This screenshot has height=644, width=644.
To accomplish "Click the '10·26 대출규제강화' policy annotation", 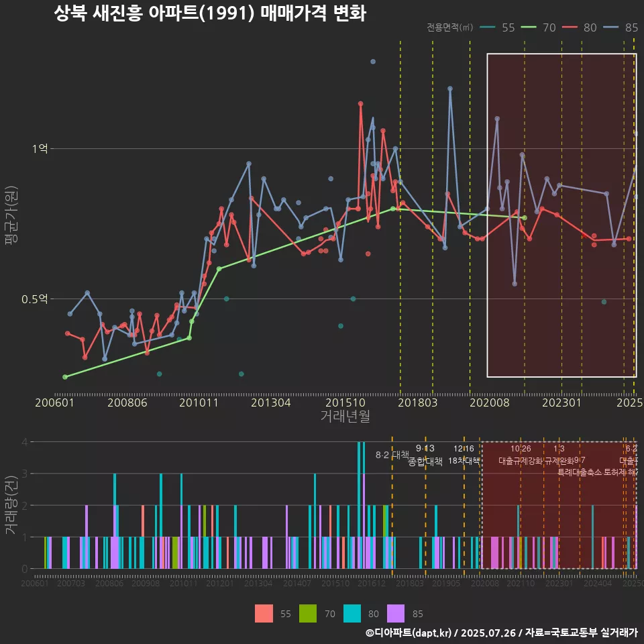I will point(521,455).
